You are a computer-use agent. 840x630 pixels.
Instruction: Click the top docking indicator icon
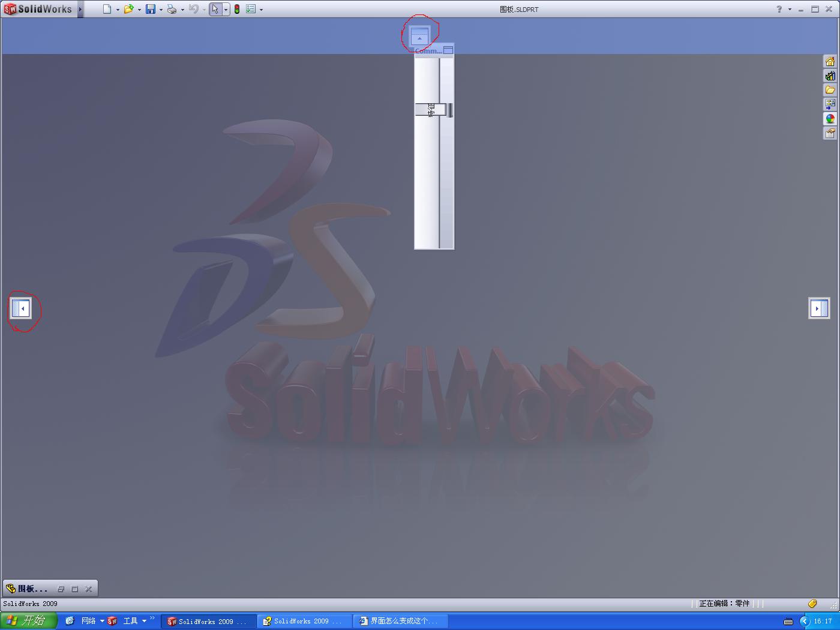point(419,36)
